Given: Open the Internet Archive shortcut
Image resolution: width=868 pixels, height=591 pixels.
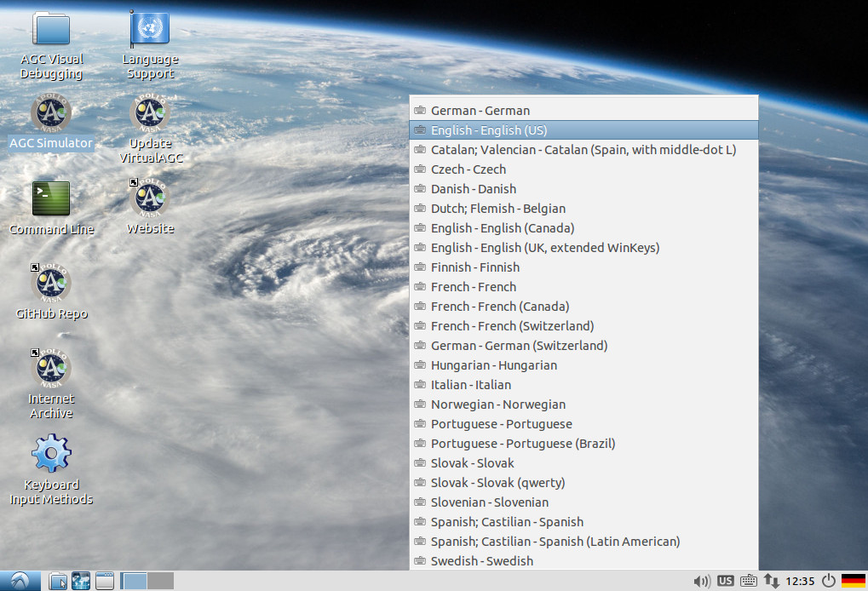Looking at the screenshot, I should coord(51,368).
